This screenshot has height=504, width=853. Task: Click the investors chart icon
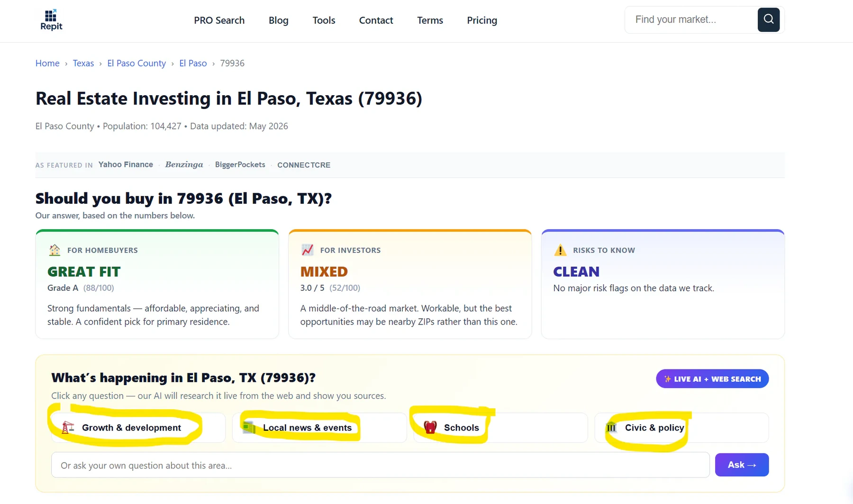(x=308, y=250)
